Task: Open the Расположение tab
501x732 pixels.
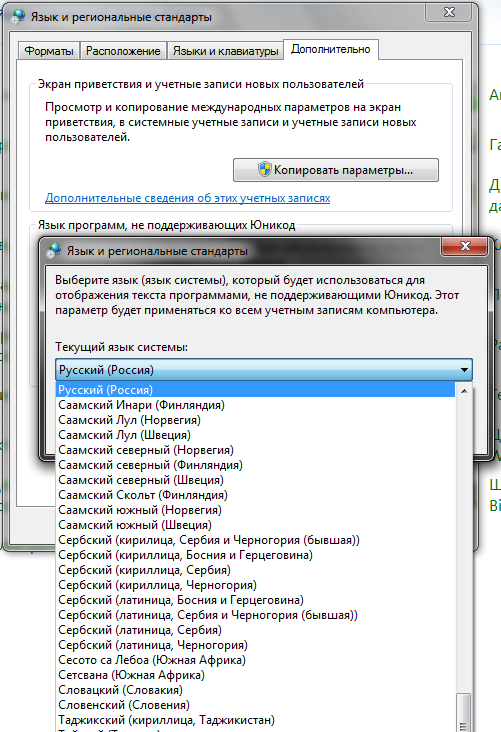Action: click(123, 50)
